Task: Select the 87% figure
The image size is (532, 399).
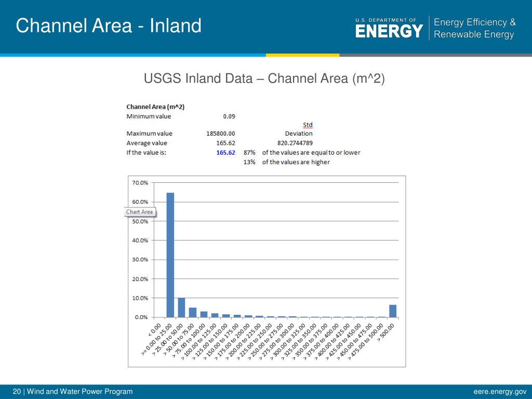Action: pyautogui.click(x=249, y=152)
